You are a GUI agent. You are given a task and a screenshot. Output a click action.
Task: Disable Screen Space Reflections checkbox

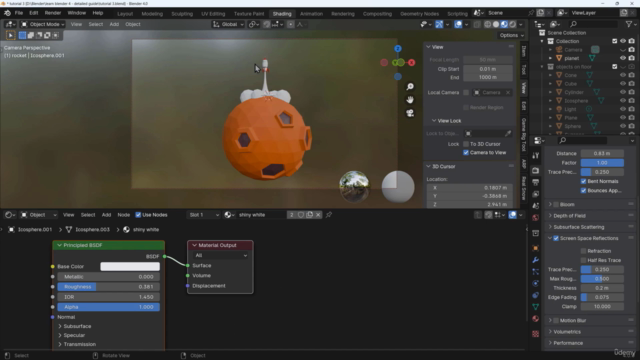coord(556,238)
